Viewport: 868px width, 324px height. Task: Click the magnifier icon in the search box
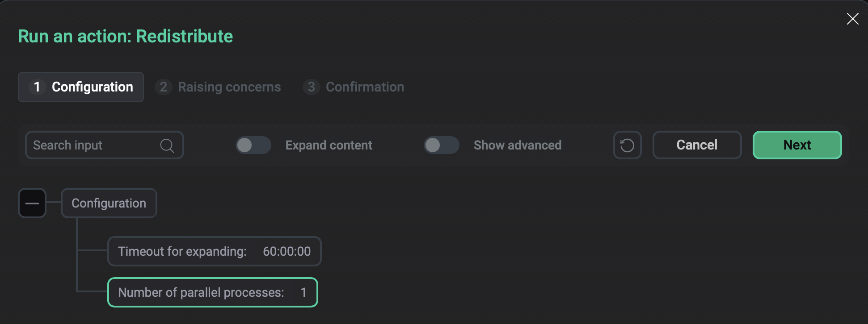pyautogui.click(x=167, y=145)
